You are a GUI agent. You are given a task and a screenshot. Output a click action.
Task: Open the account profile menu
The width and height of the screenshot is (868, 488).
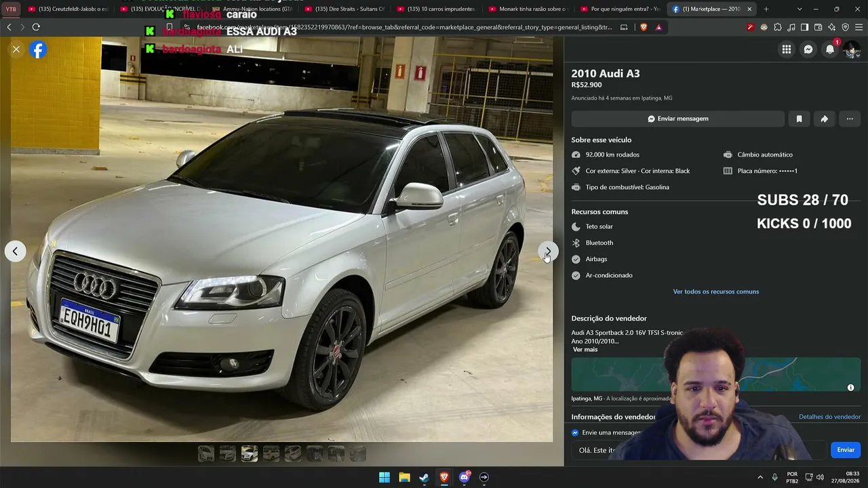tap(852, 49)
